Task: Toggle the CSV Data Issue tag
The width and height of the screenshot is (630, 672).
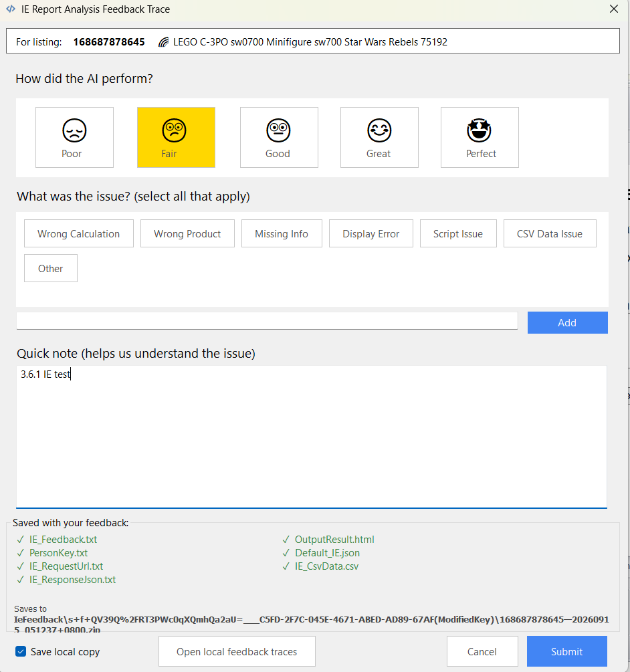Action: [x=550, y=233]
